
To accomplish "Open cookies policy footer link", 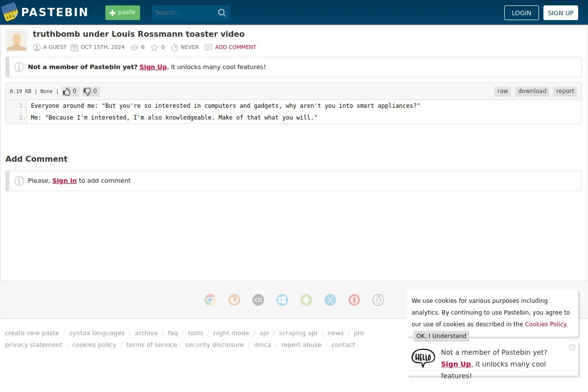I will [95, 345].
